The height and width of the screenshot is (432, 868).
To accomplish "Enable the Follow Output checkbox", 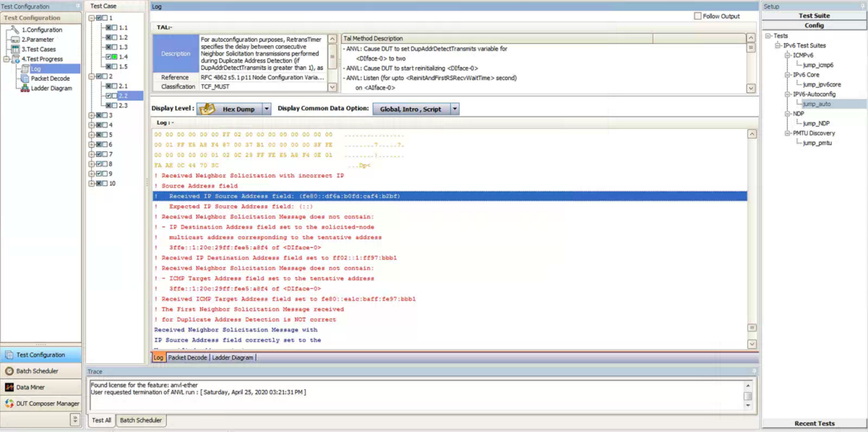I will point(697,16).
